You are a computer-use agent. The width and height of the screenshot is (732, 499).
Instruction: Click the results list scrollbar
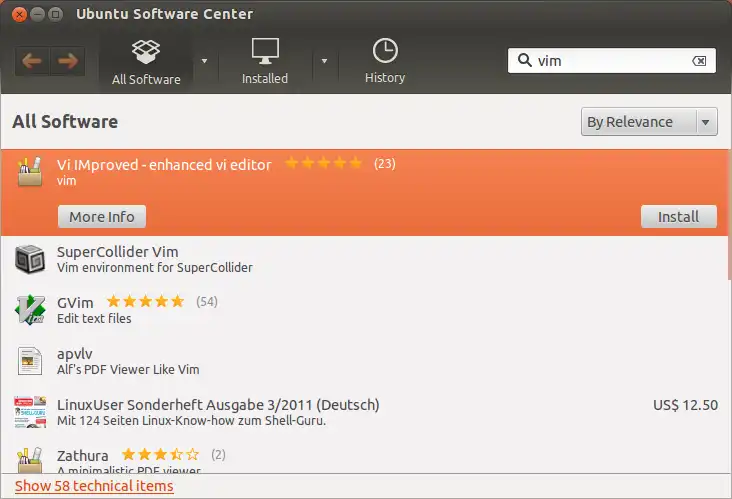pos(729,215)
